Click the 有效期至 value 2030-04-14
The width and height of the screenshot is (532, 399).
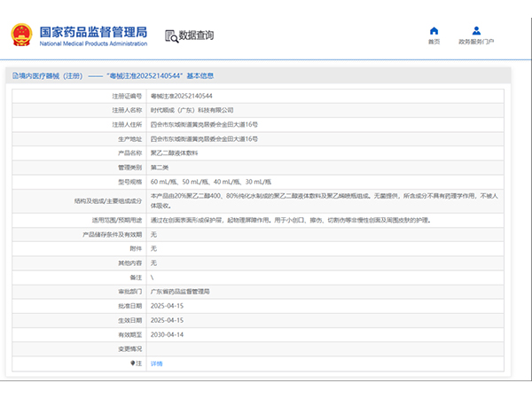click(x=167, y=334)
